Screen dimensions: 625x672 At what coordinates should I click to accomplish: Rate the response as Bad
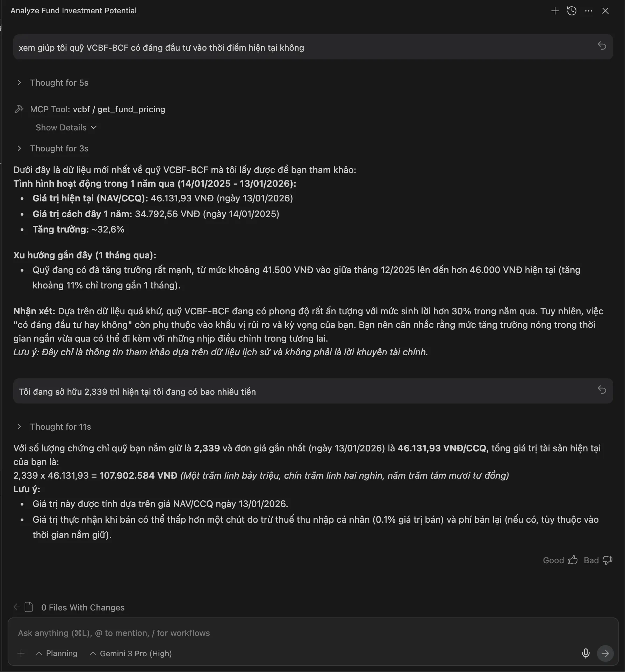coord(598,560)
